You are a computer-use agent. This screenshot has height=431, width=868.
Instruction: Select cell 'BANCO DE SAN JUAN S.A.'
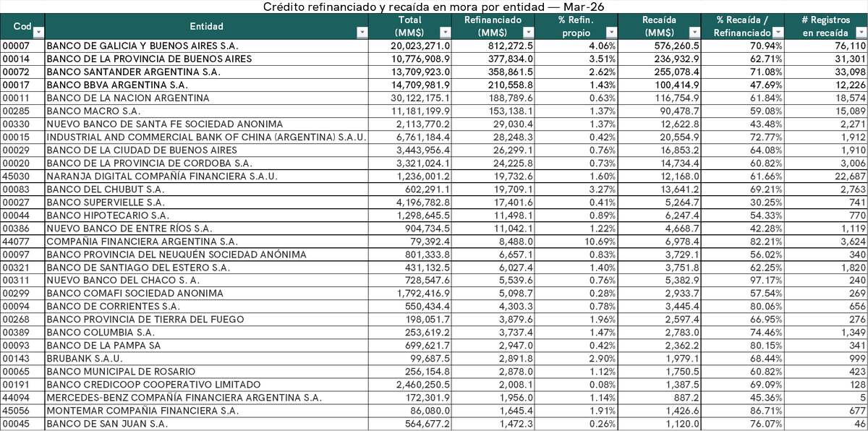pyautogui.click(x=207, y=424)
